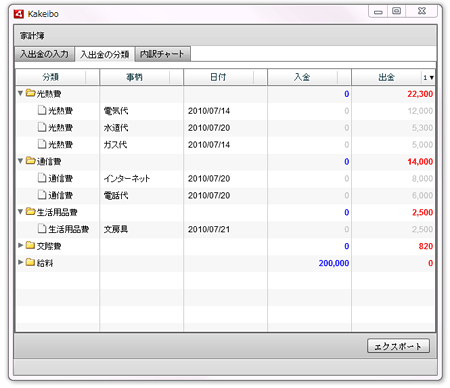This screenshot has width=450, height=388.
Task: Click date 2010/07/14 in the 電気代 row
Action: pos(209,111)
